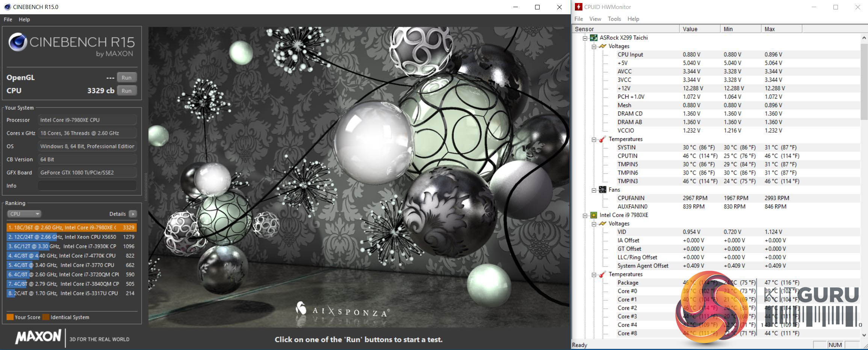This screenshot has width=868, height=350.
Task: Select the ranking row for Intel Xeon CPU X5650
Action: click(x=71, y=237)
